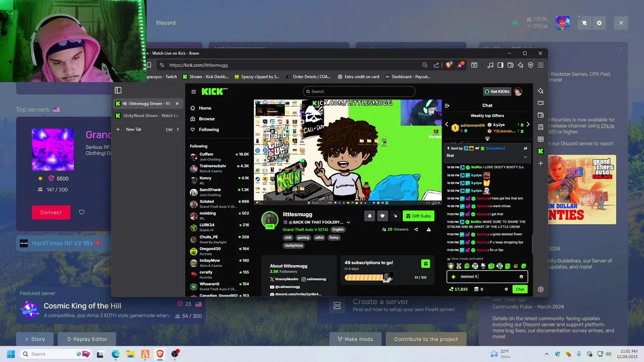Open Brave playlist music icon
This screenshot has height=362, width=644.
(x=490, y=65)
